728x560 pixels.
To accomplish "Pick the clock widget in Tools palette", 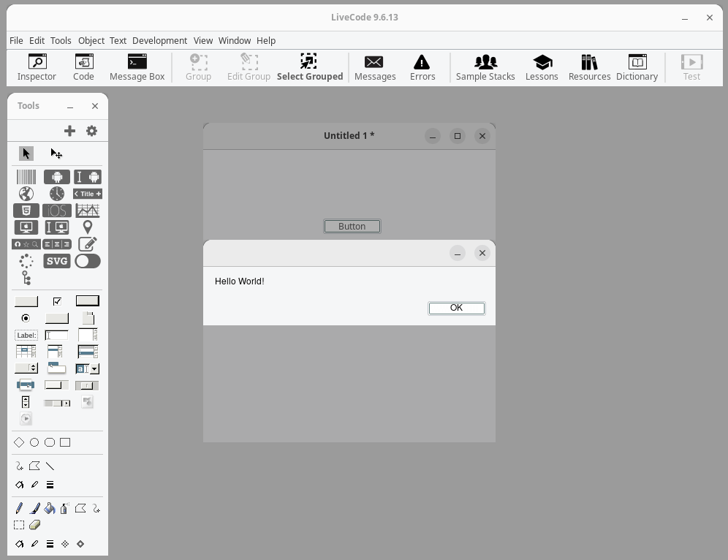I will [56, 194].
